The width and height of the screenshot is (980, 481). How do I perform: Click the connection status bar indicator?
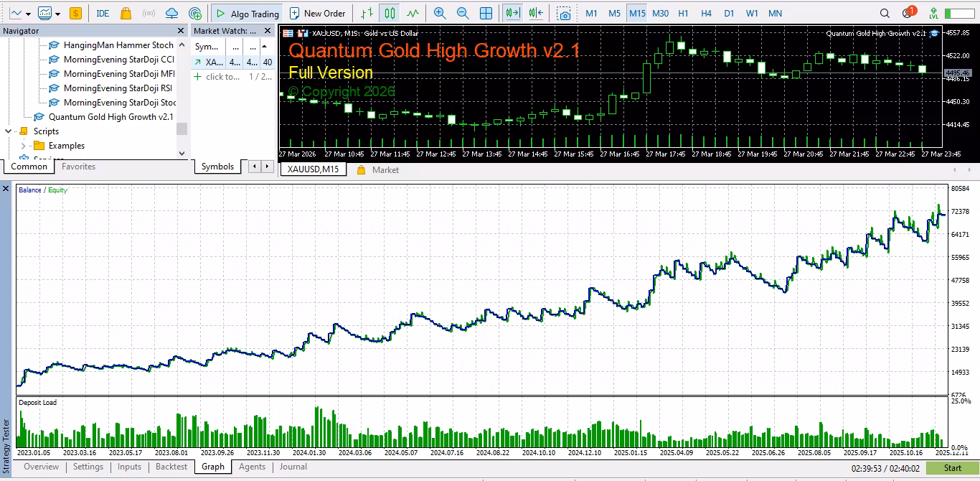tap(959, 13)
